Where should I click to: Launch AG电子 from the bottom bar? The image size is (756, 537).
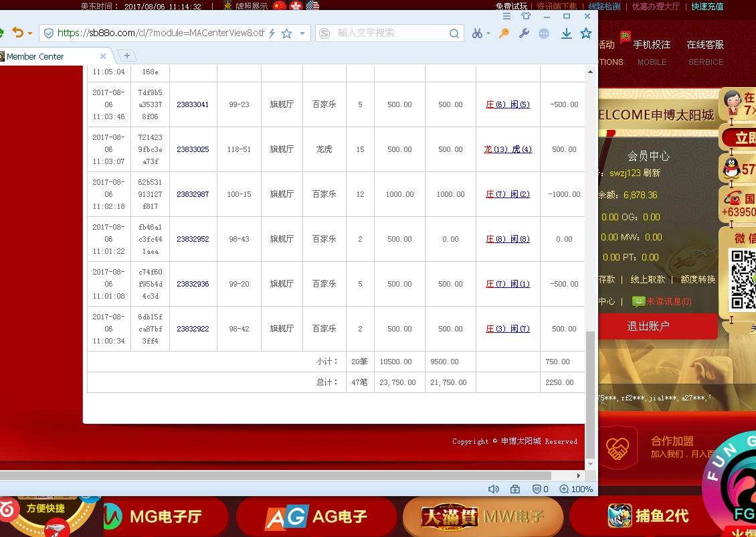coord(318,516)
